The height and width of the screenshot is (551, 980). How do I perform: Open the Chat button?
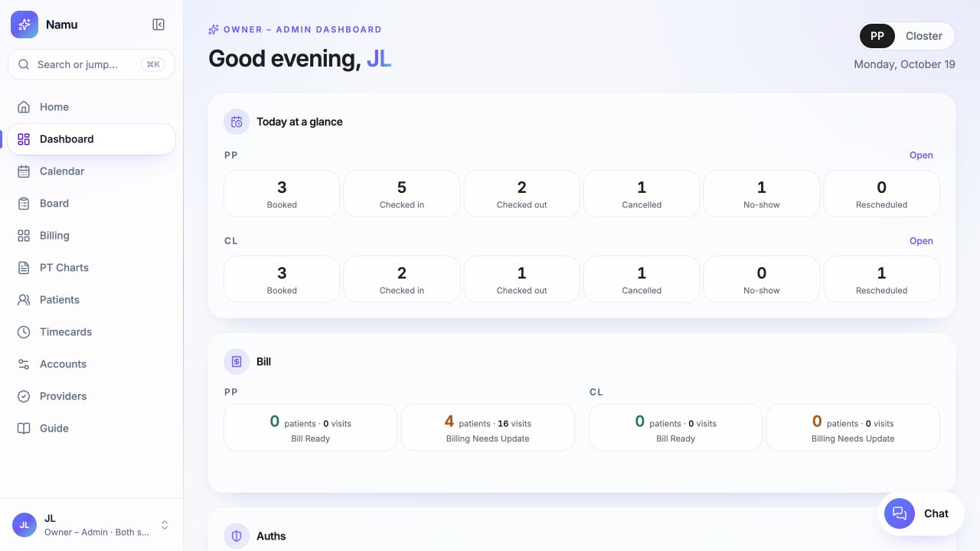click(921, 514)
